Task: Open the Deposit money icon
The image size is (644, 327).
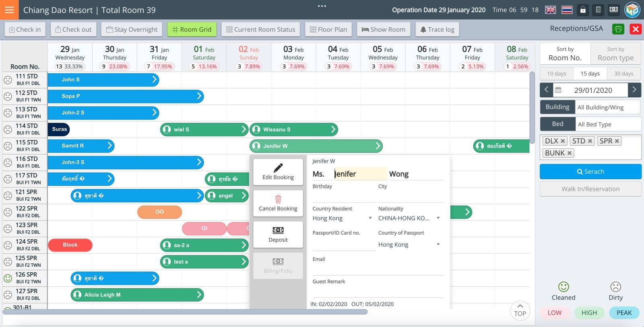Action: pyautogui.click(x=278, y=230)
